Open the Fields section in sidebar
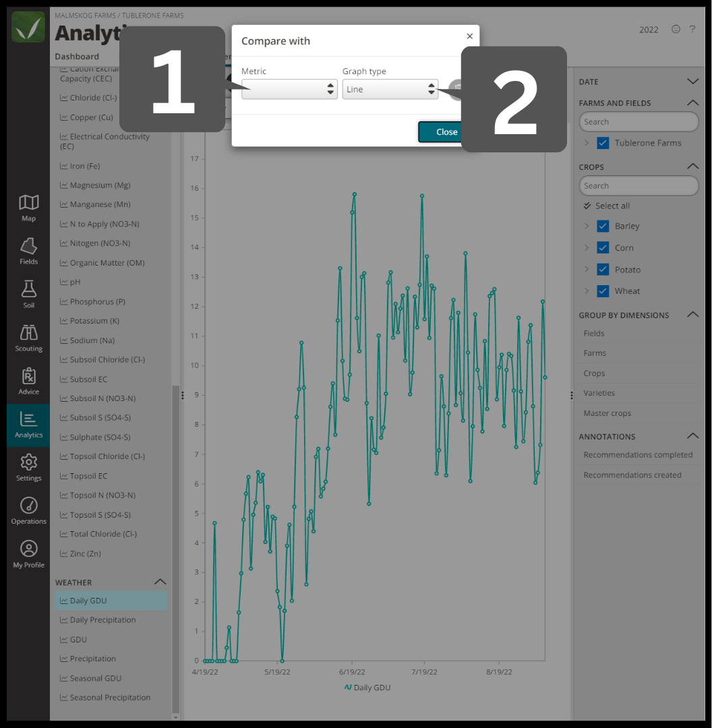 28,251
